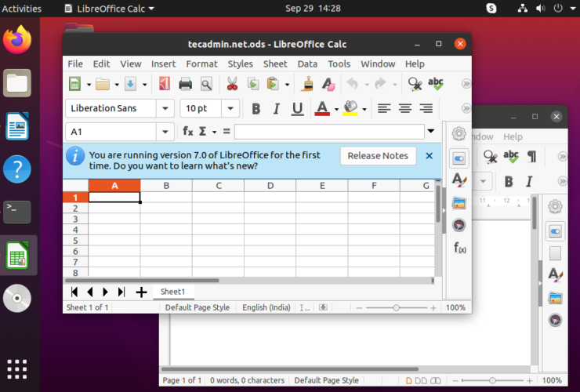
Task: Open the Sheet menu
Action: click(x=275, y=64)
